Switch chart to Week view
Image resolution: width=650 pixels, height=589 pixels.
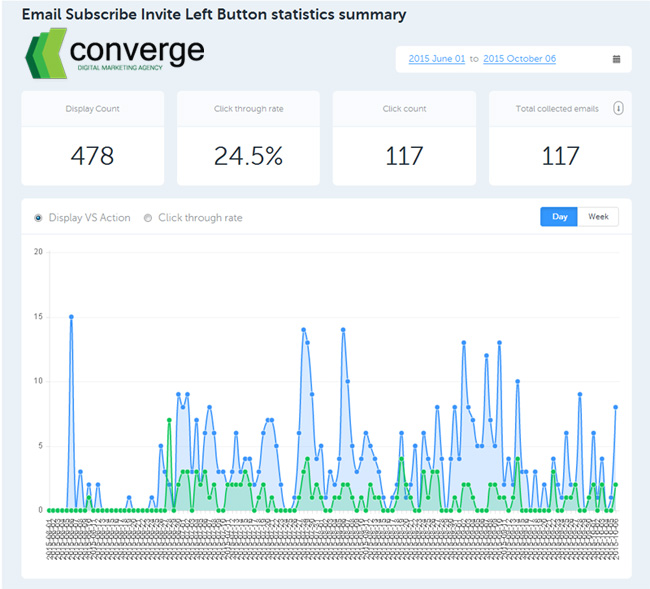598,217
